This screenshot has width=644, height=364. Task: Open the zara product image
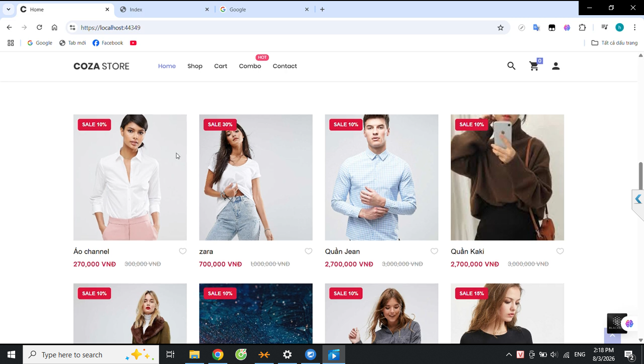(x=256, y=177)
